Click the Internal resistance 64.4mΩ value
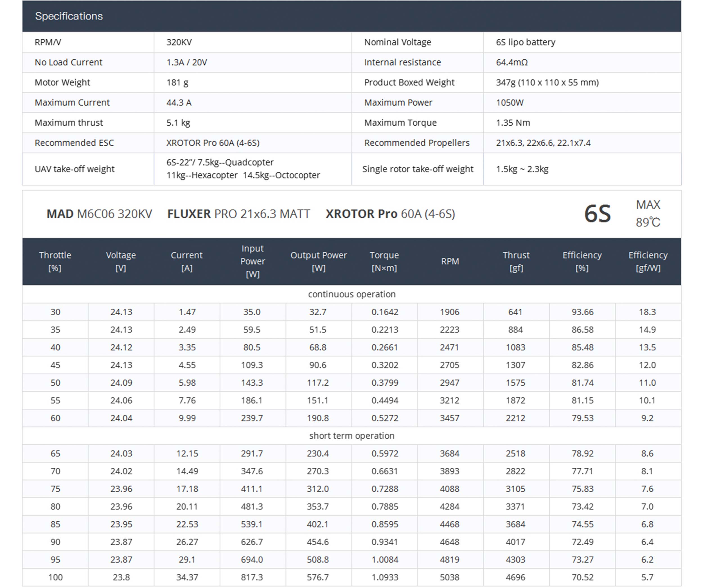703x588 pixels. 512,62
